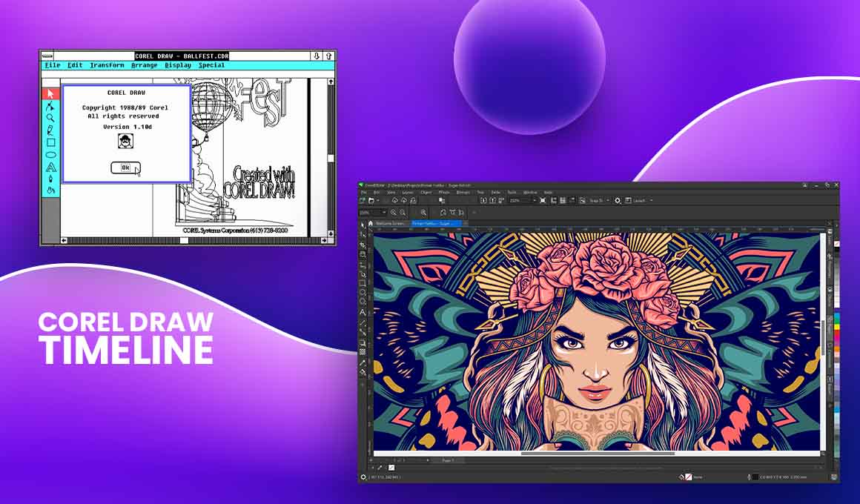Screen dimensions: 860x504
Task: Open the zoom level dropdown in the property bar
Action: [383, 213]
